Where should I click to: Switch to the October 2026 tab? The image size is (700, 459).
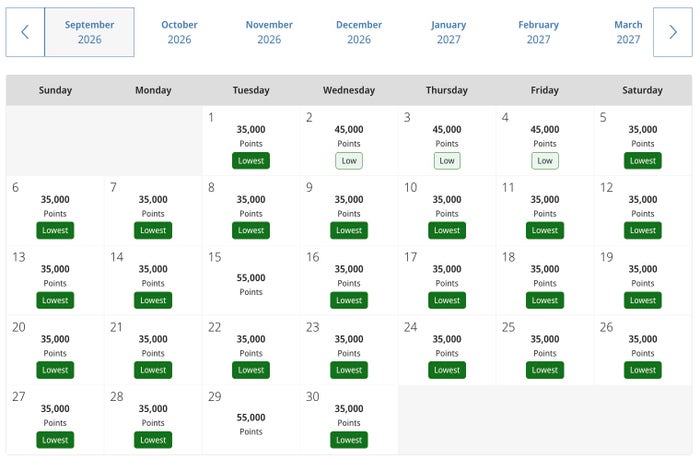[x=179, y=32]
